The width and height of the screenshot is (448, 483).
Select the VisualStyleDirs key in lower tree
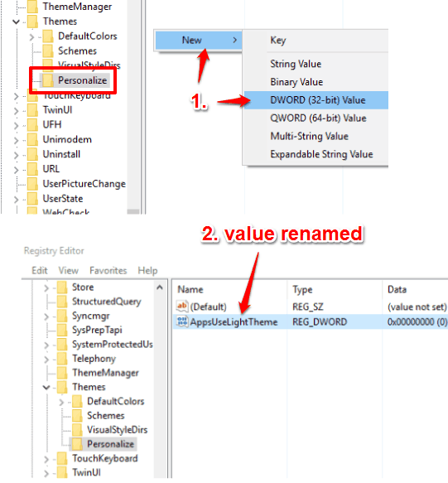point(117,430)
